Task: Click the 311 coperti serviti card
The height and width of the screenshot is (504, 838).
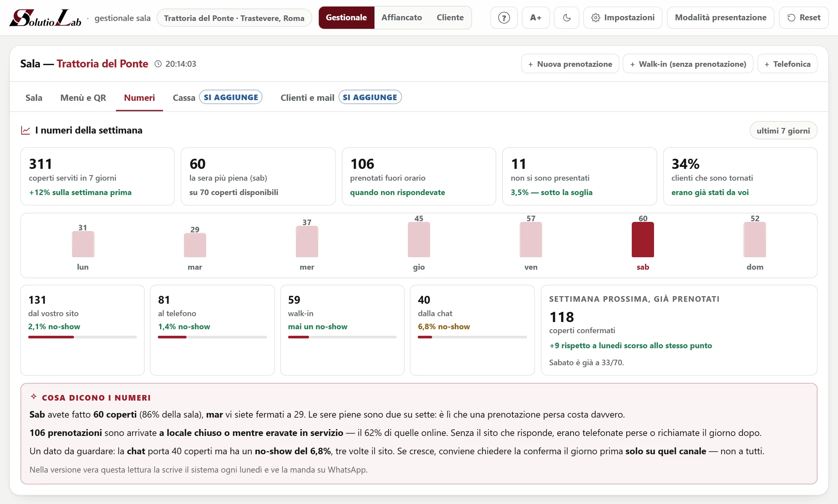Action: click(98, 176)
